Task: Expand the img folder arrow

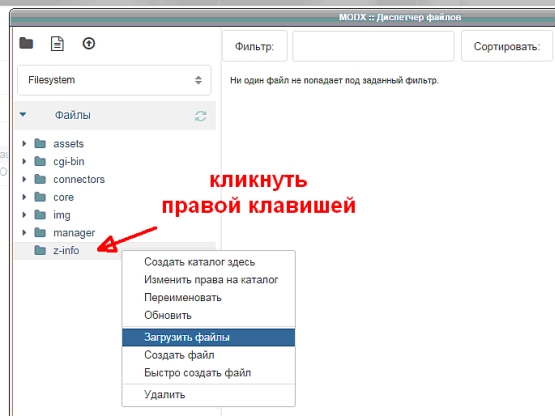Action: [x=24, y=215]
